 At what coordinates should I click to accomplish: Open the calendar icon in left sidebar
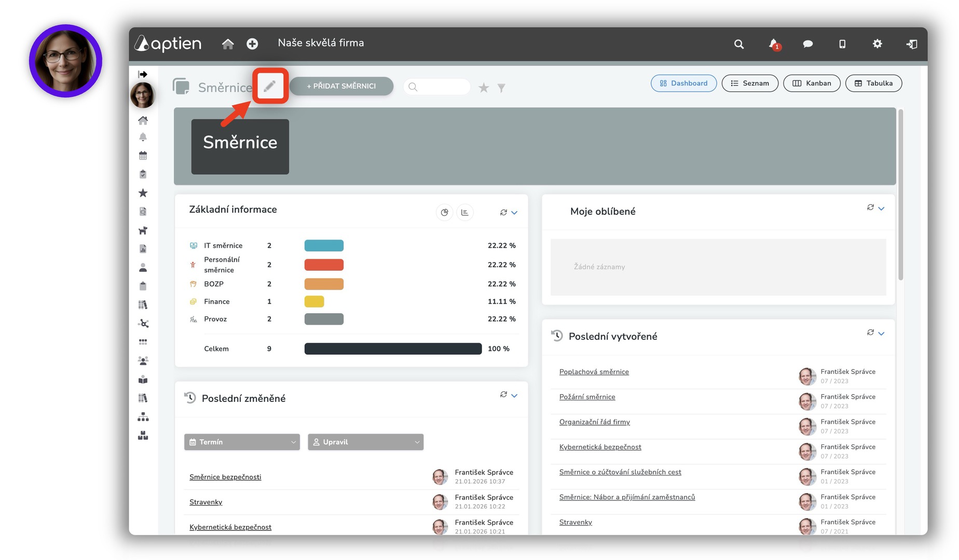(x=143, y=156)
